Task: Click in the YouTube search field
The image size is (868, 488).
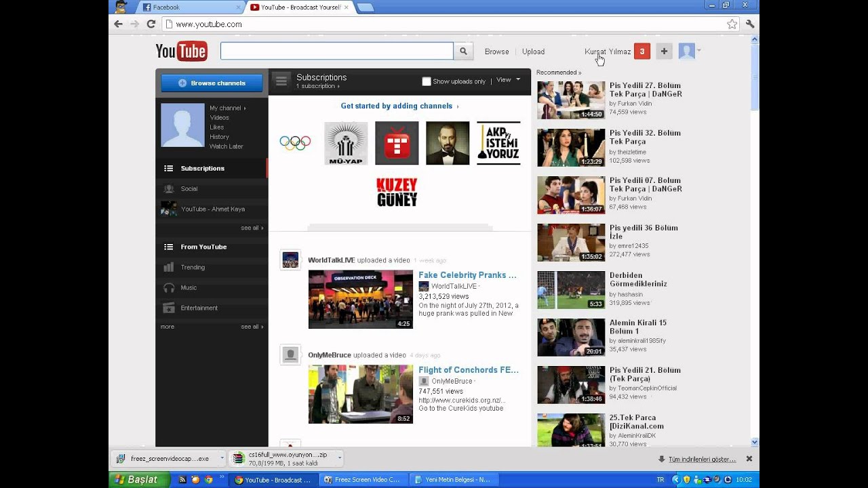Action: coord(336,51)
